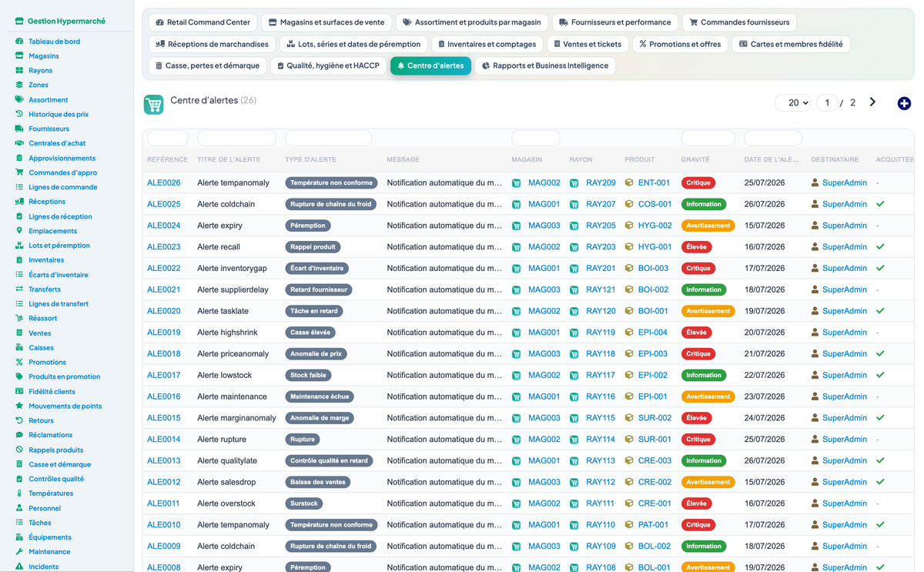The image size is (924, 572).
Task: Click the acquittée checkmark in ALE0023 row
Action: [880, 247]
